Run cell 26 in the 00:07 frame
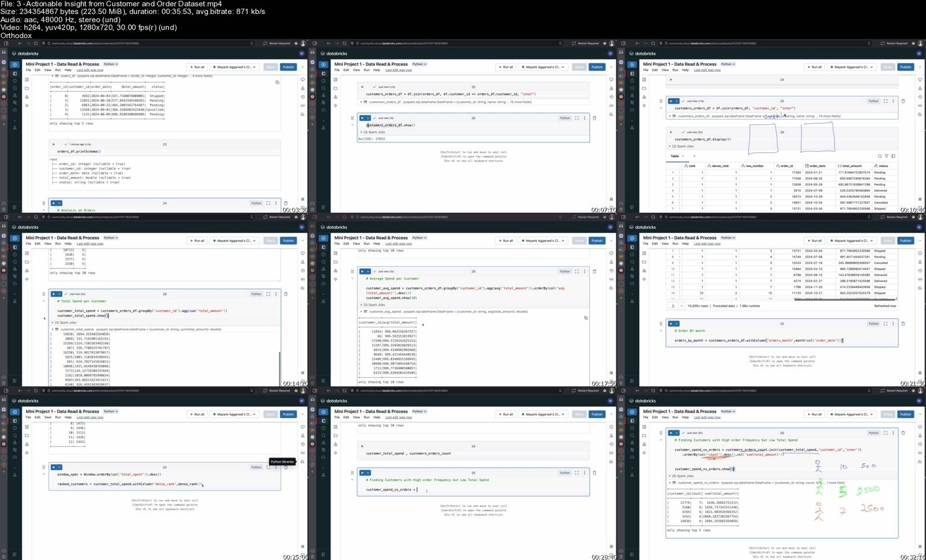This screenshot has width=926, height=560. tap(362, 118)
